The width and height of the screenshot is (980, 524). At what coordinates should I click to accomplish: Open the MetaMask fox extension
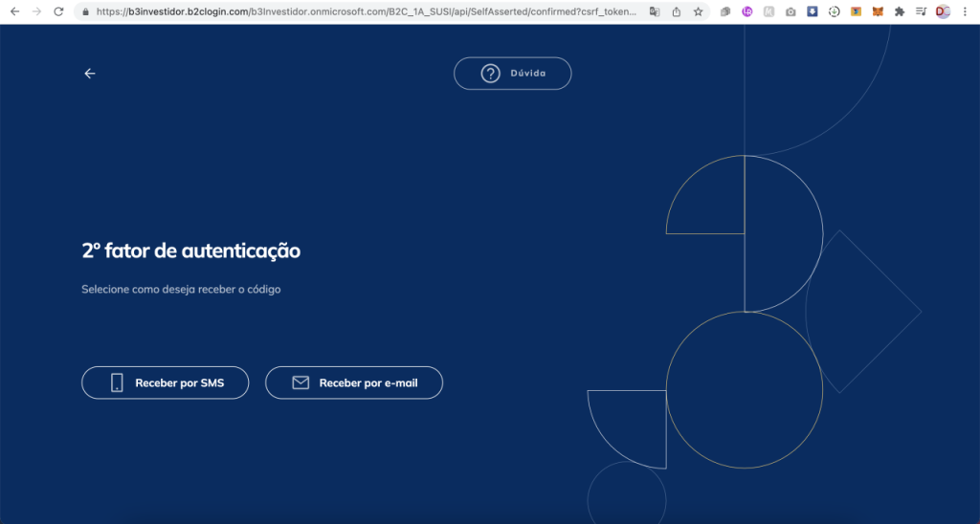(x=878, y=12)
